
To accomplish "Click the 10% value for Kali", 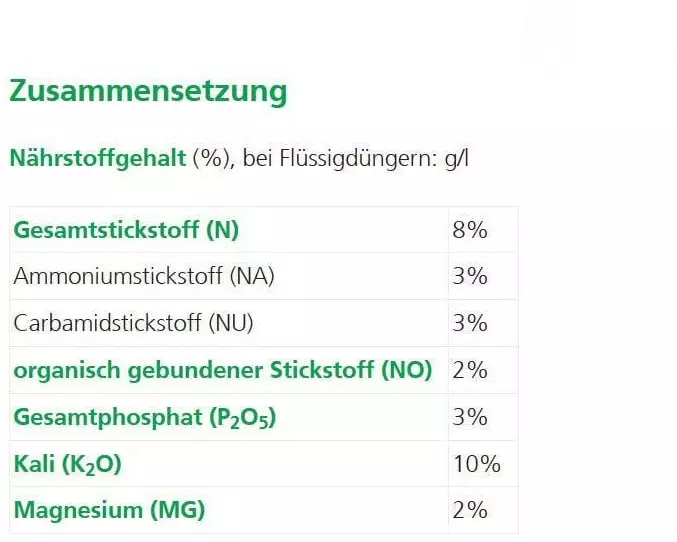I will 476,464.
